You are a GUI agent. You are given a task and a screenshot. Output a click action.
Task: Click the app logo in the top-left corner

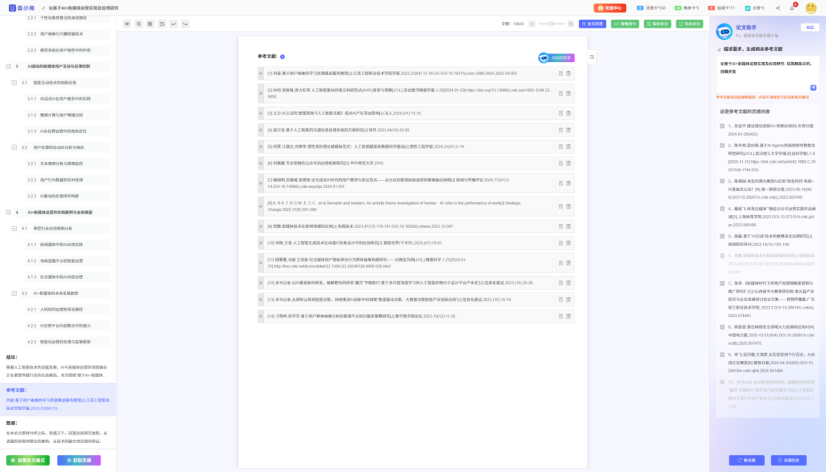tap(21, 8)
